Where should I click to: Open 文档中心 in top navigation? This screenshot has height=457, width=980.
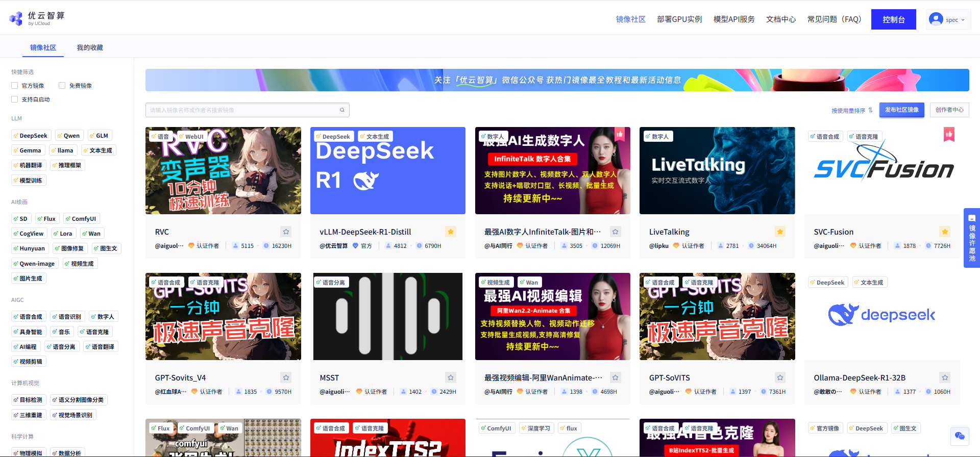click(x=781, y=19)
